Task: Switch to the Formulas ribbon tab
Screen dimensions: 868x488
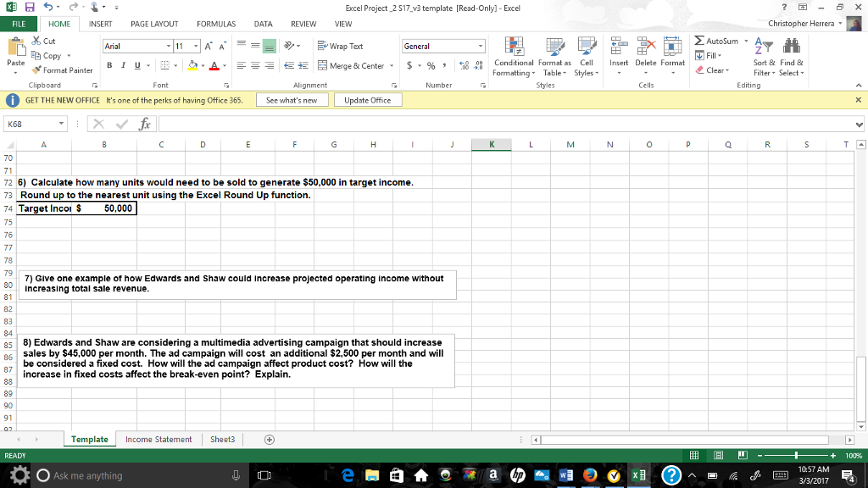Action: [x=216, y=24]
